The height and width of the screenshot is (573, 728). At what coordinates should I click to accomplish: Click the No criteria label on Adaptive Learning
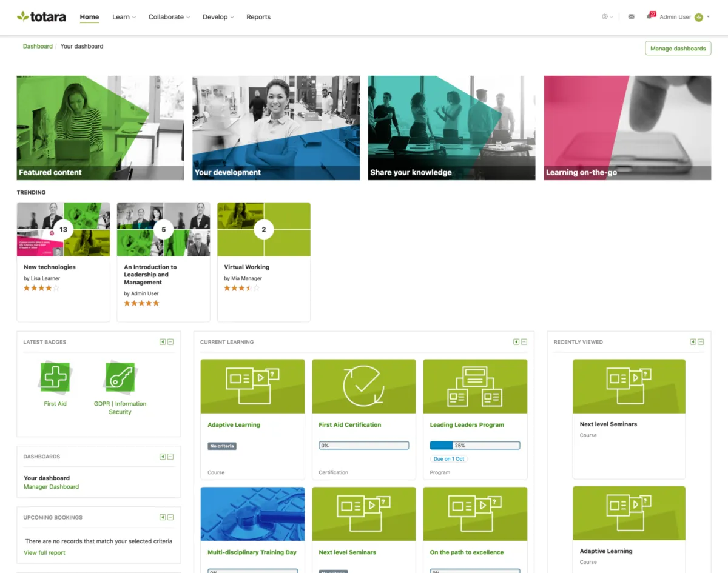221,446
